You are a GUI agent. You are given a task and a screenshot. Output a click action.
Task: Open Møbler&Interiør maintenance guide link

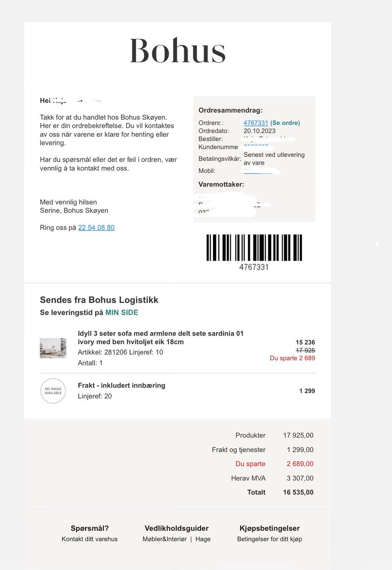[x=165, y=539]
